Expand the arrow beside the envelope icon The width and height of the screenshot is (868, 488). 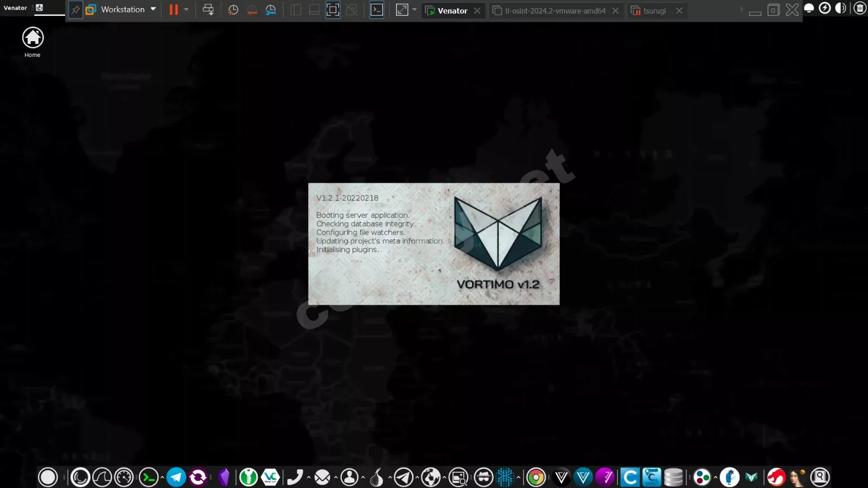coord(336,477)
